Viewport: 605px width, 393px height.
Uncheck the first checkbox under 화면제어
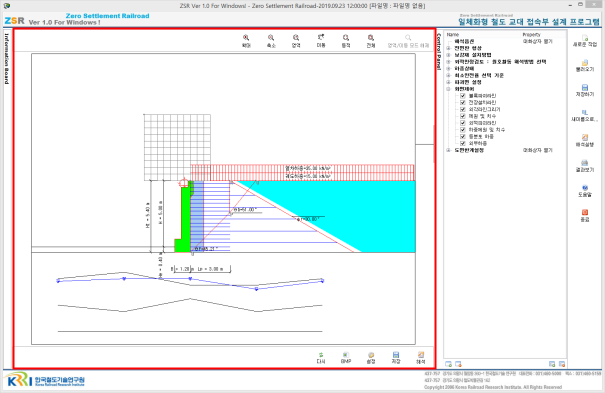point(463,96)
